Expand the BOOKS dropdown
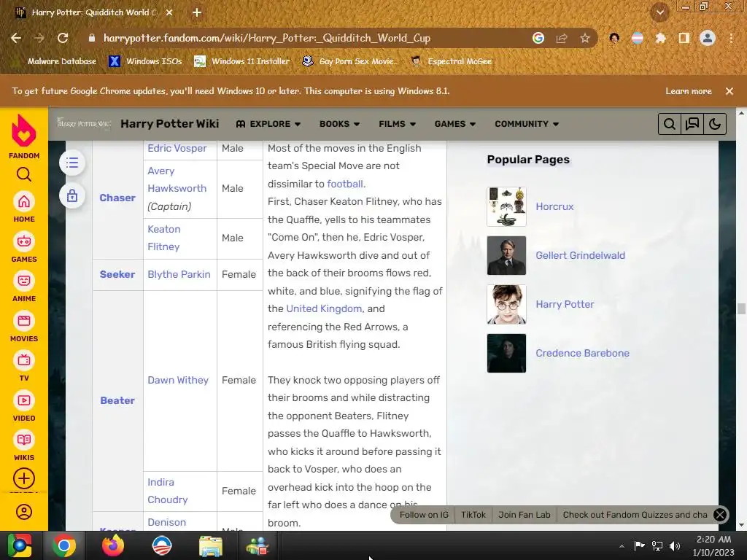This screenshot has width=747, height=560. [339, 124]
